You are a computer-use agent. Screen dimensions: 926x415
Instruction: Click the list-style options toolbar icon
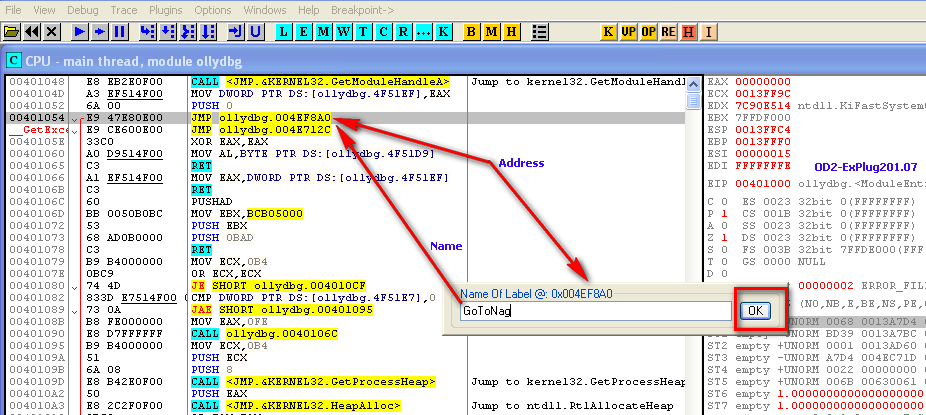click(x=539, y=32)
